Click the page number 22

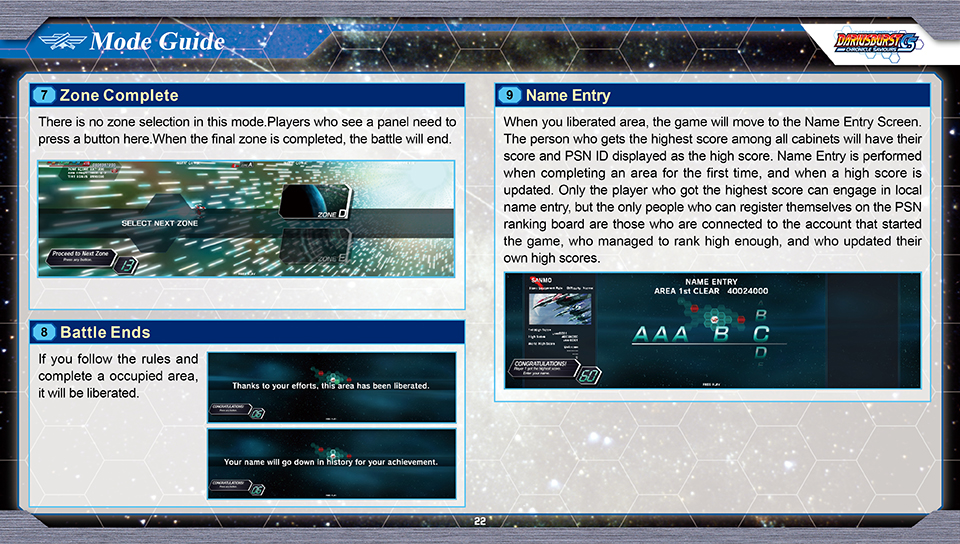(480, 521)
